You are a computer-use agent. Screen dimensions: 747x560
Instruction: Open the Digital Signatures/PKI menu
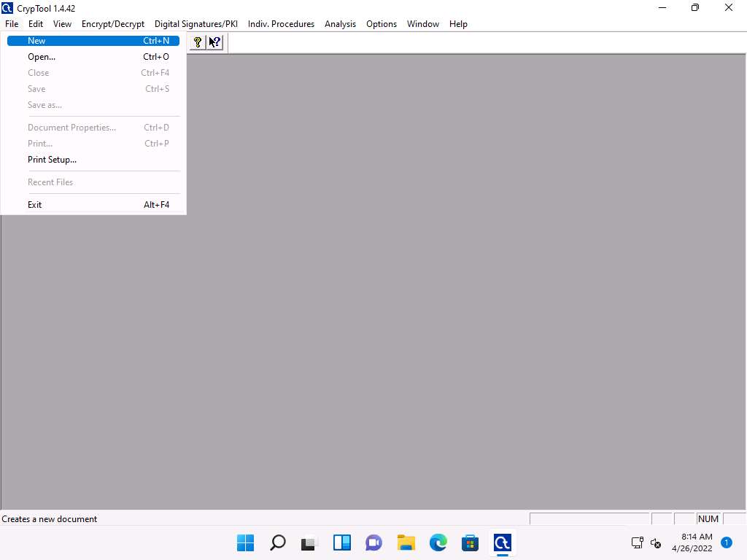(x=196, y=24)
